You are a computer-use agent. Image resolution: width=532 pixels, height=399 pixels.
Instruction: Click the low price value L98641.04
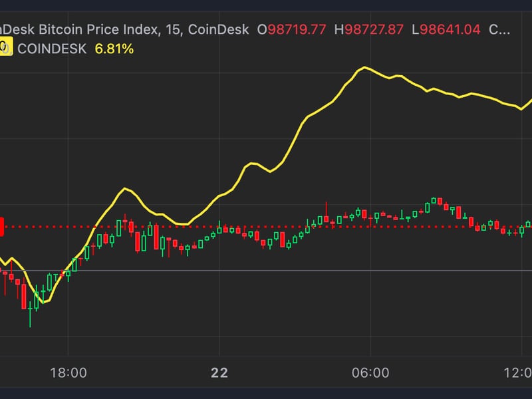444,29
